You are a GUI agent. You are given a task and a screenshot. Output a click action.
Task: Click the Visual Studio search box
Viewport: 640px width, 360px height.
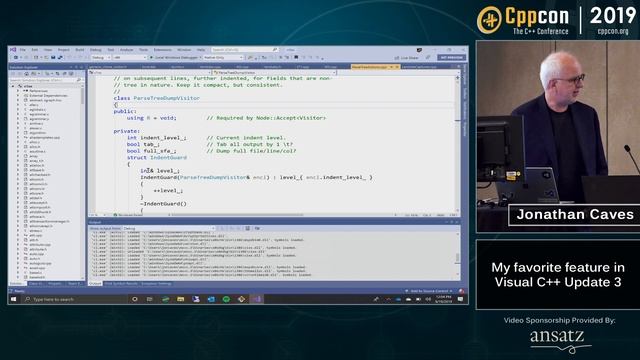245,50
